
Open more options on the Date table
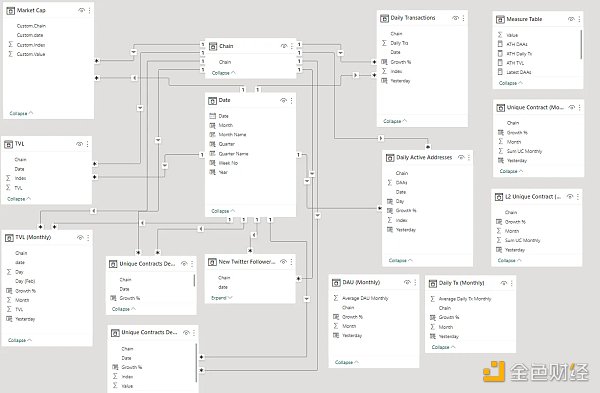(292, 101)
